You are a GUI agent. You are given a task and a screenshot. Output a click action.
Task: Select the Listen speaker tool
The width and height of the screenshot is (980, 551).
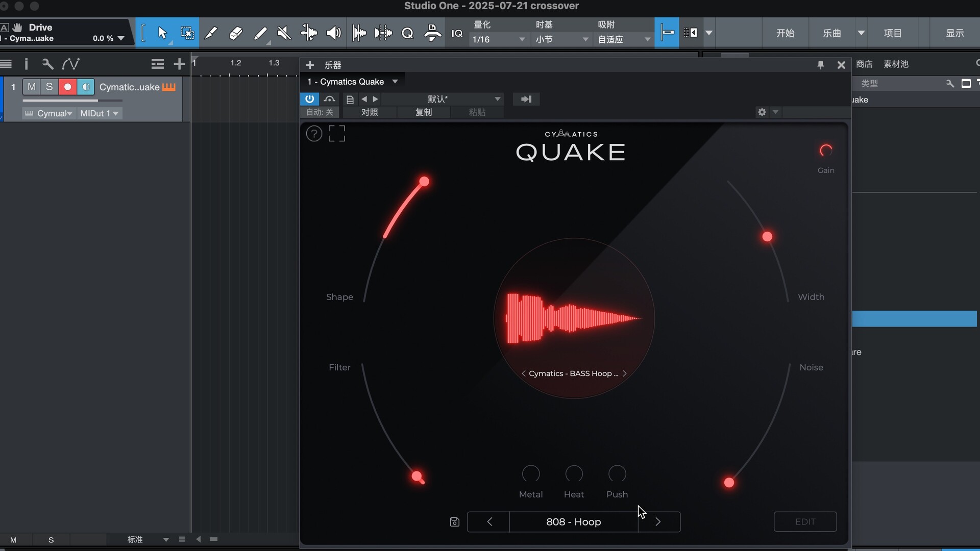(333, 33)
